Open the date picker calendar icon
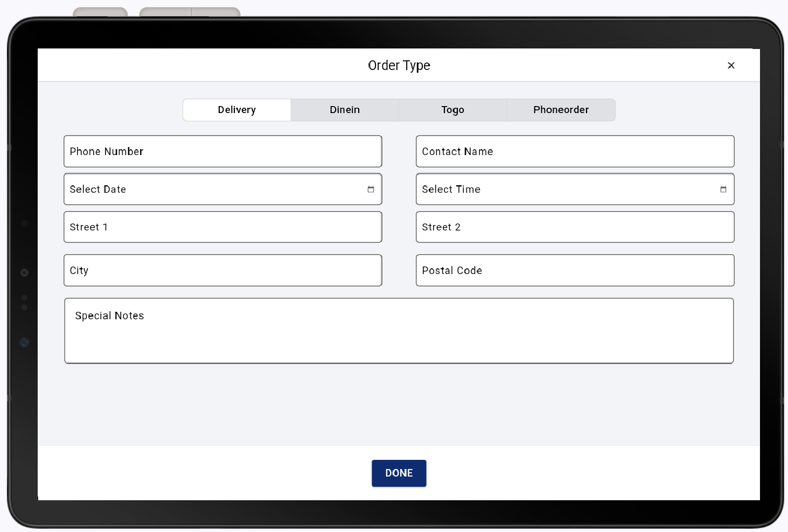 [371, 190]
